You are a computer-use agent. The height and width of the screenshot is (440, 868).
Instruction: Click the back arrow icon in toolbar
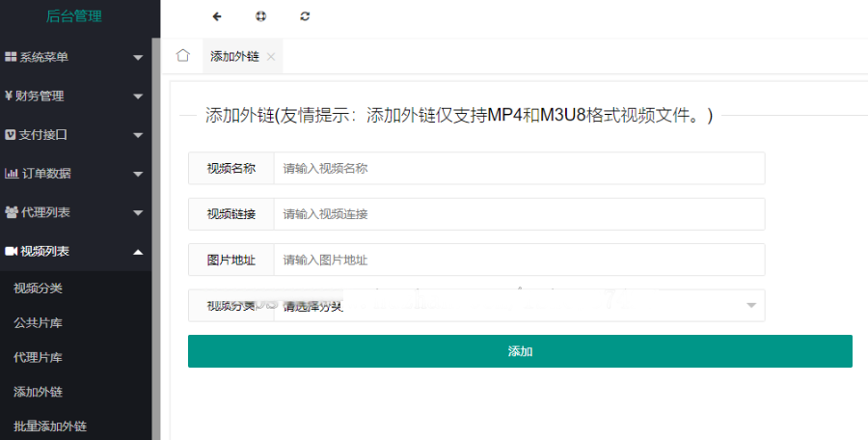217,16
